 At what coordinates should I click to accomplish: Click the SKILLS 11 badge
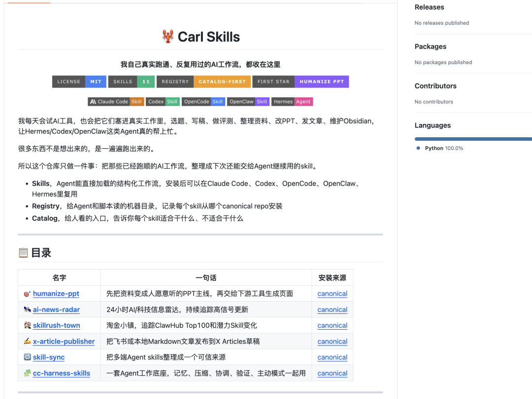click(132, 82)
